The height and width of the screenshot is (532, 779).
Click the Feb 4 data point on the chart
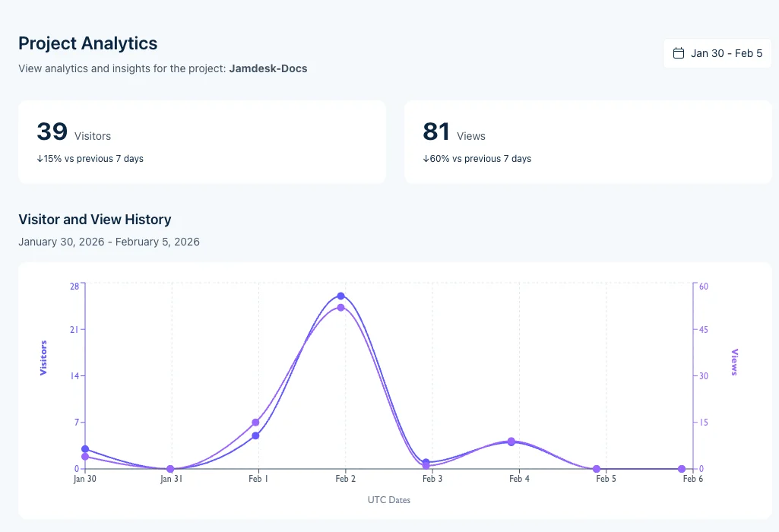[x=511, y=441]
